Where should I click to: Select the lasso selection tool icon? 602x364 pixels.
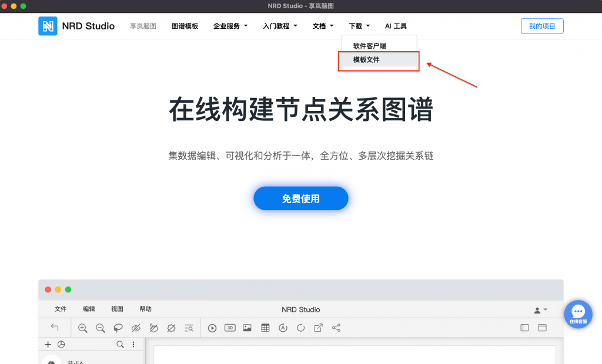tap(118, 328)
